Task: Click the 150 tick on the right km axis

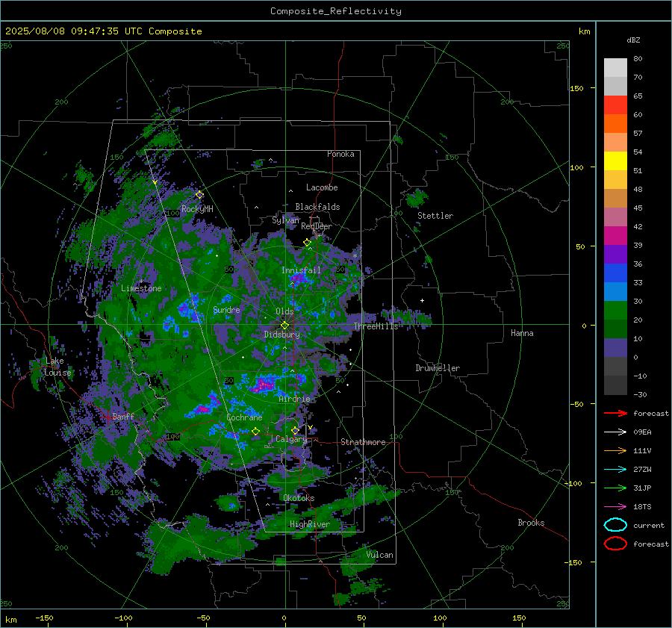Action: (576, 88)
